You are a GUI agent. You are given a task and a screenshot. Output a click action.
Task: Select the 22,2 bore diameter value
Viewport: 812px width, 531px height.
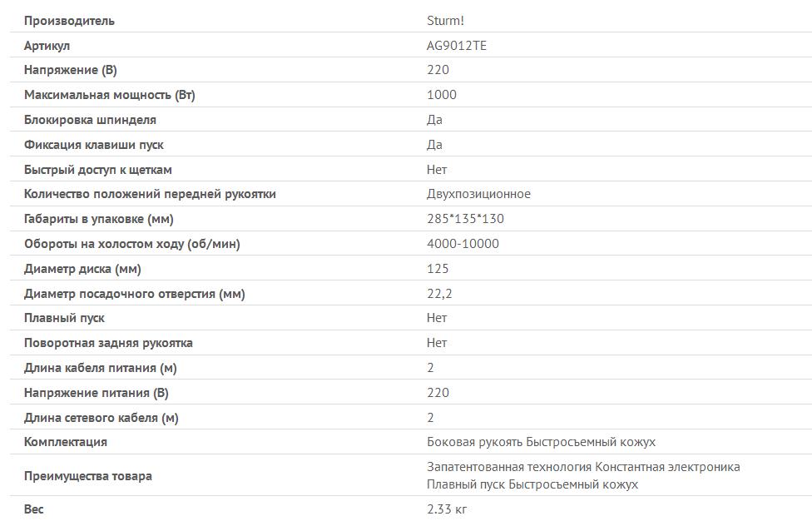coord(439,294)
